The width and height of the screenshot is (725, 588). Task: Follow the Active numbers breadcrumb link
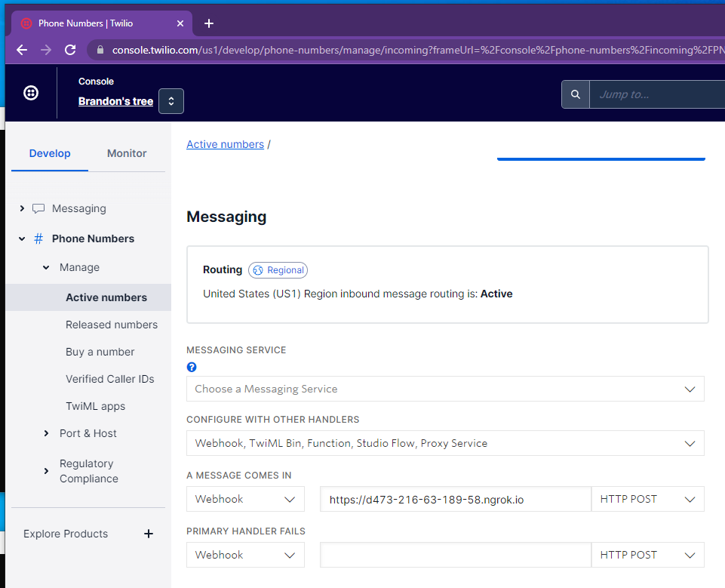click(225, 143)
